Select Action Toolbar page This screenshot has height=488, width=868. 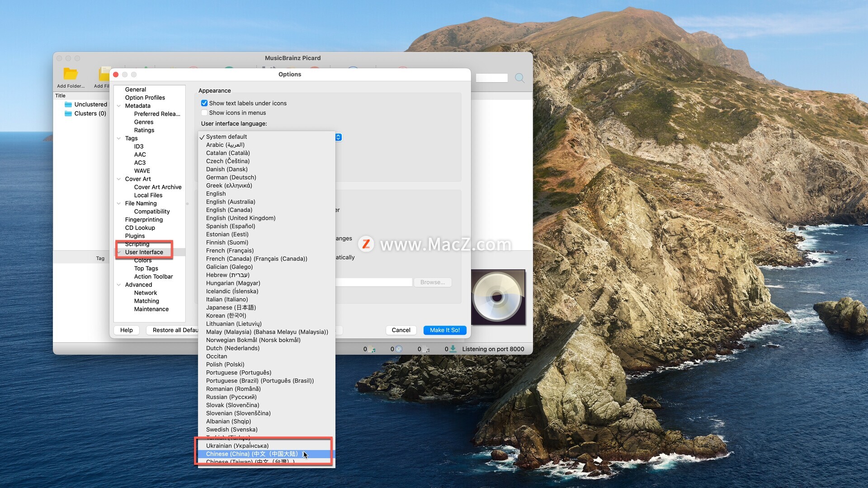click(x=154, y=277)
